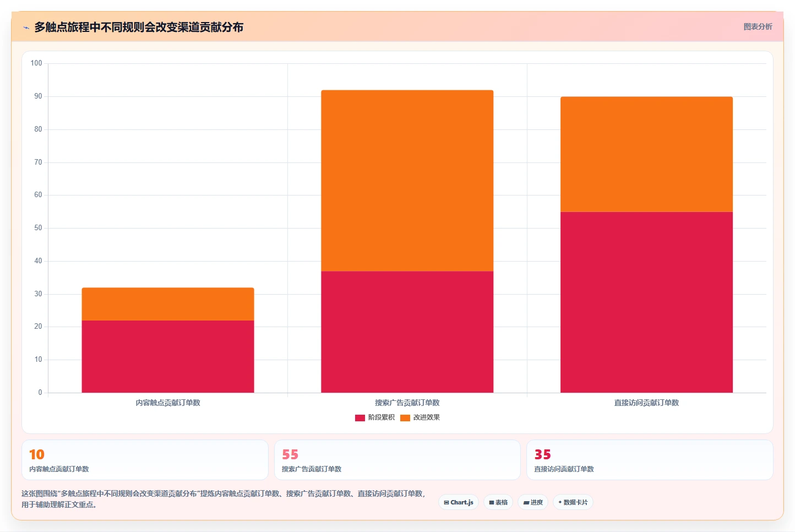Viewport: 795px width, 532px height.
Task: Select the Chart.js tag
Action: point(459,502)
